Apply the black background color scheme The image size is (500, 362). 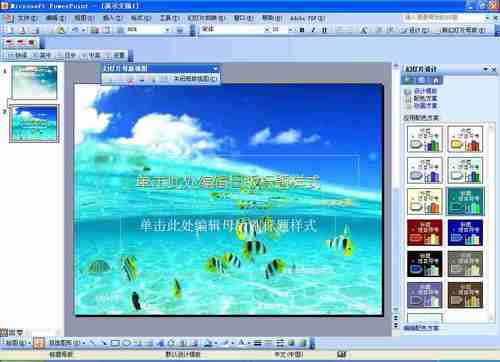pos(425,264)
